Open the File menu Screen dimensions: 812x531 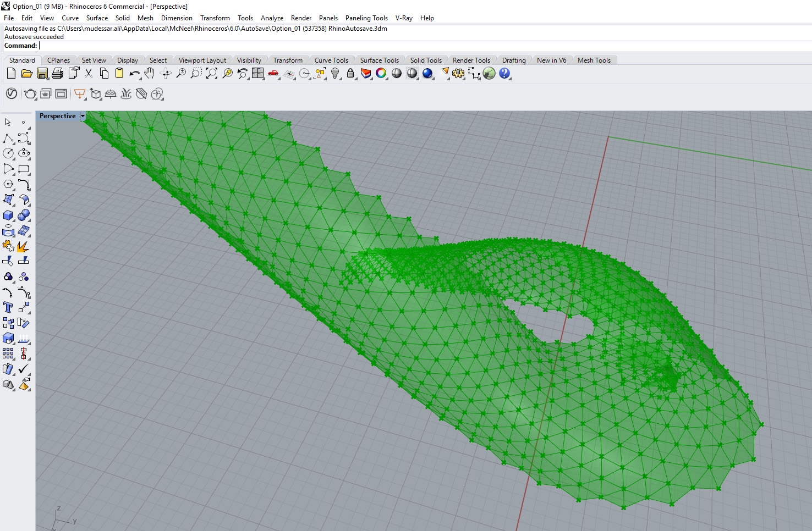9,18
